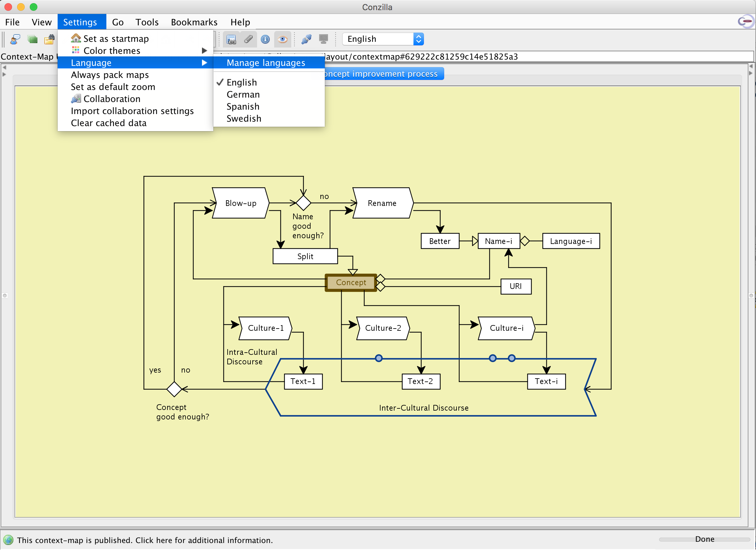Select the checked English language option
This screenshot has height=550, width=756.
(242, 82)
